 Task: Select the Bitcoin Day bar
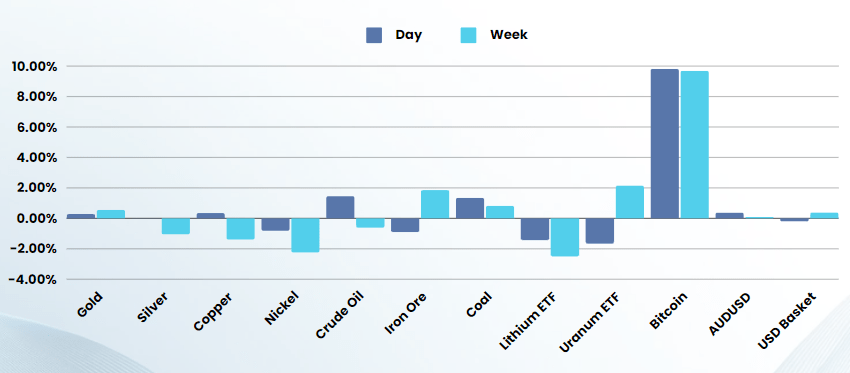(665, 144)
